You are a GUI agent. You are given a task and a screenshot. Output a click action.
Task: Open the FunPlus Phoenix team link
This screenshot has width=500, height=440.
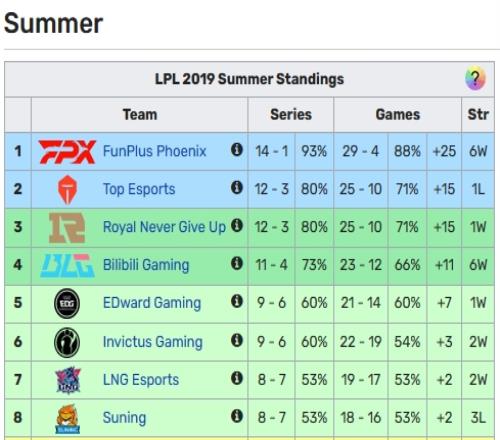tap(155, 151)
